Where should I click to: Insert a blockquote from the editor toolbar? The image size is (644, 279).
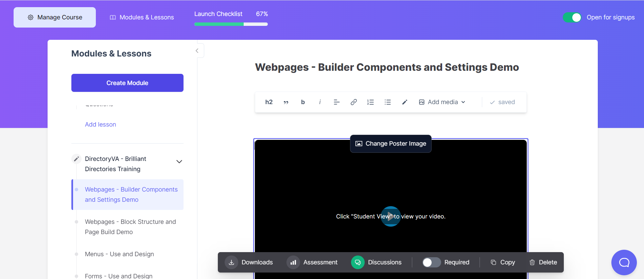[286, 102]
